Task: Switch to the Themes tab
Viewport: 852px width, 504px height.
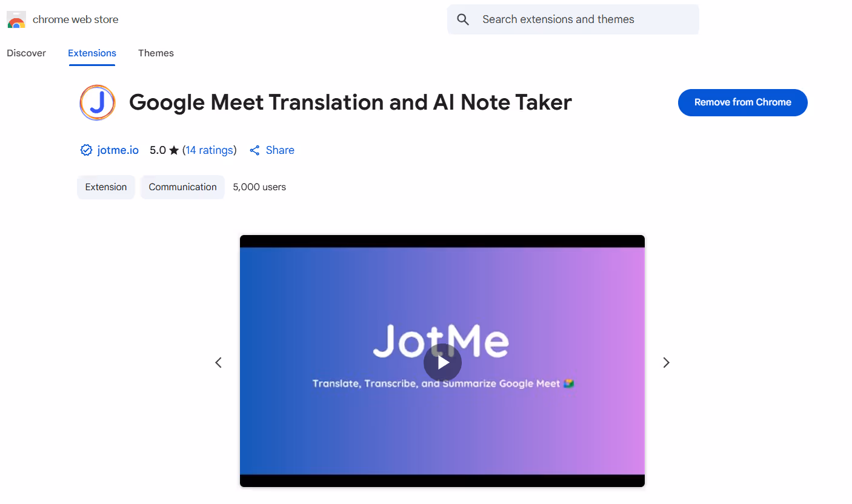Action: 156,53
